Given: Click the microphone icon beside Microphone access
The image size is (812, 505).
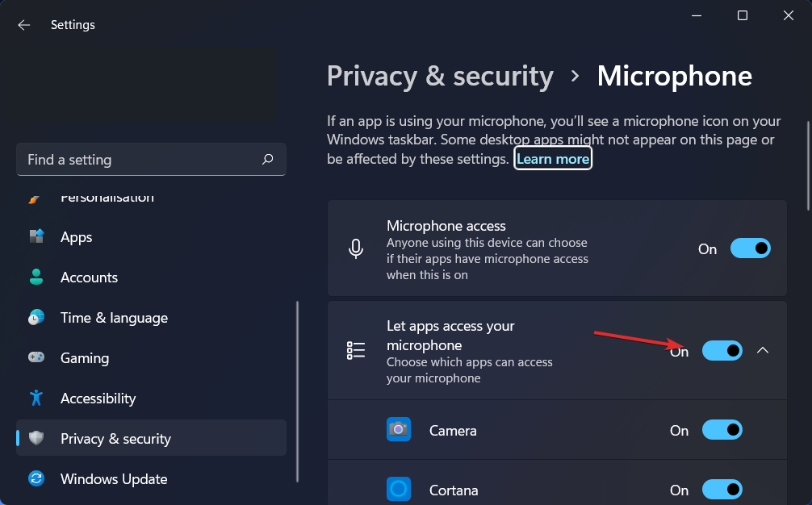Looking at the screenshot, I should coord(356,248).
